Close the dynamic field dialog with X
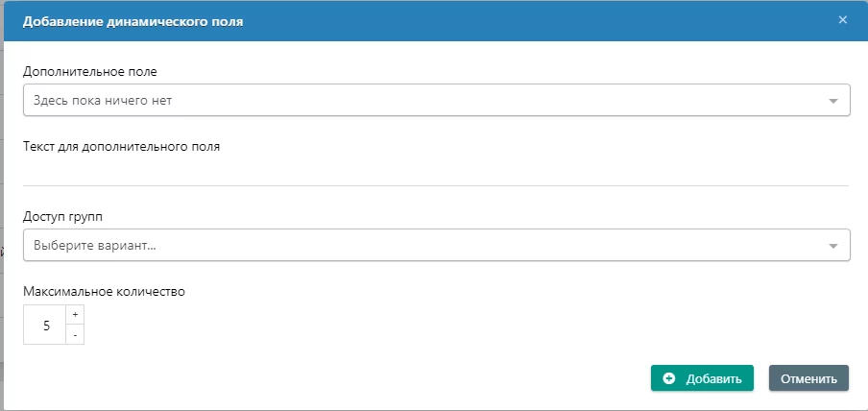The image size is (868, 411). [x=842, y=20]
